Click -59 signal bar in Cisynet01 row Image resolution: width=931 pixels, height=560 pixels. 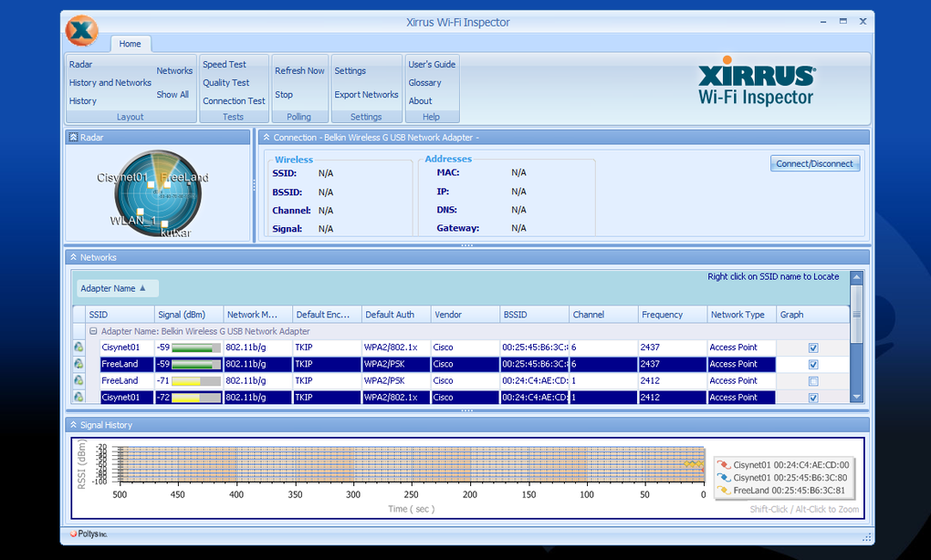[196, 347]
